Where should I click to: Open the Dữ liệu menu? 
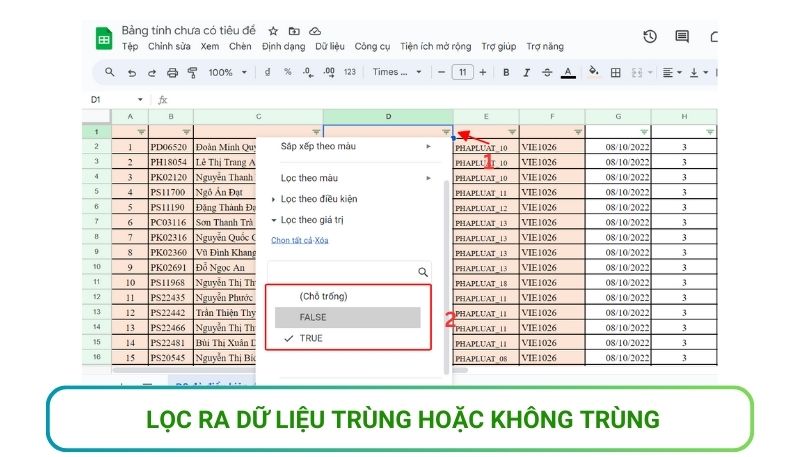[330, 46]
